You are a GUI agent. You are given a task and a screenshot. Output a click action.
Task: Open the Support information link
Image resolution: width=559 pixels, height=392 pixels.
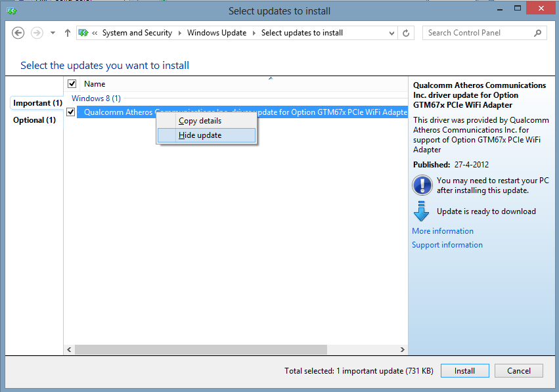[x=447, y=245]
